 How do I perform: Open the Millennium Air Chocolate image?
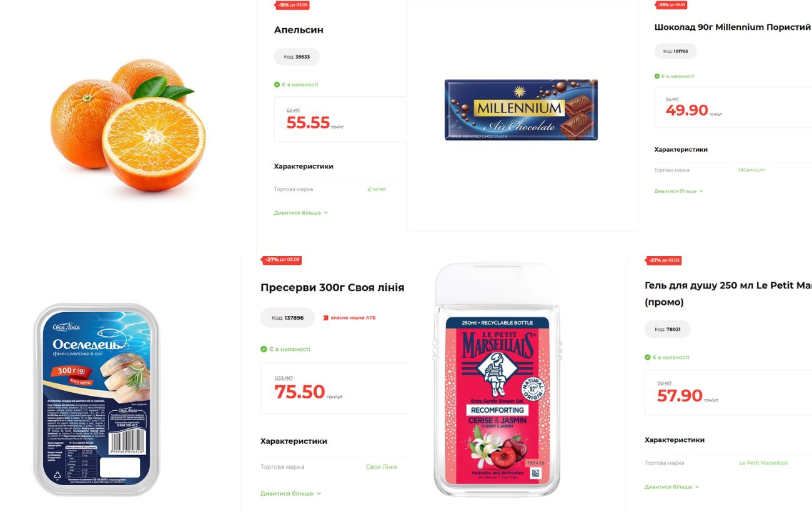(x=521, y=110)
